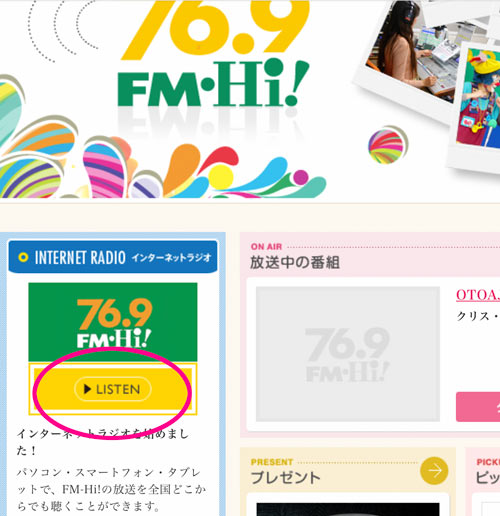The width and height of the screenshot is (500, 516).
Task: Click the インターネットラジオを始めました headline text
Action: (x=103, y=442)
